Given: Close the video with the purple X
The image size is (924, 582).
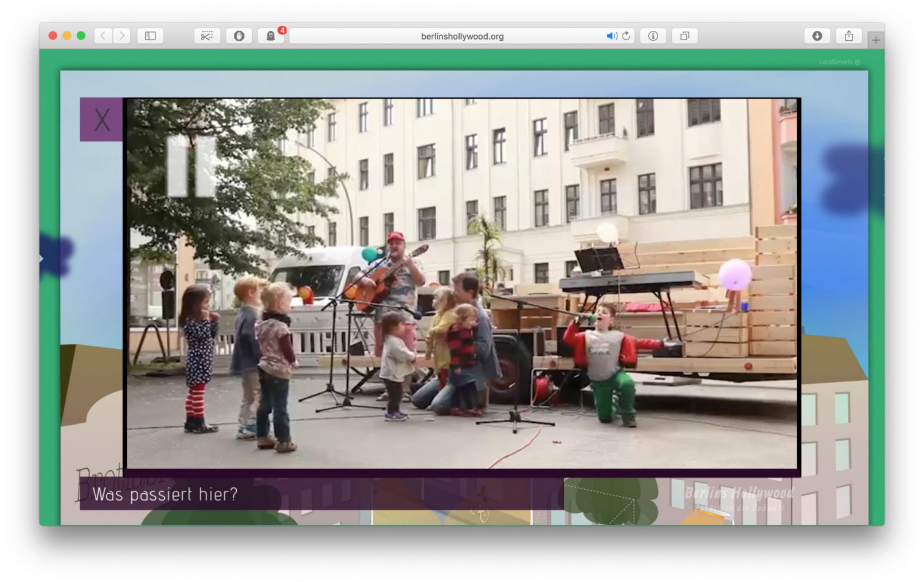Looking at the screenshot, I should point(101,120).
